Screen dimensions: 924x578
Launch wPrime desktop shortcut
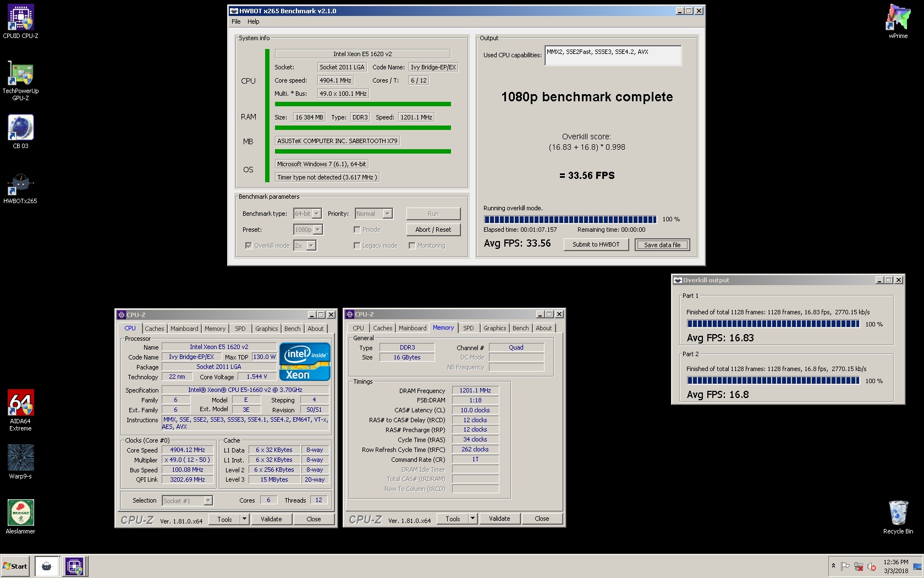pos(898,21)
